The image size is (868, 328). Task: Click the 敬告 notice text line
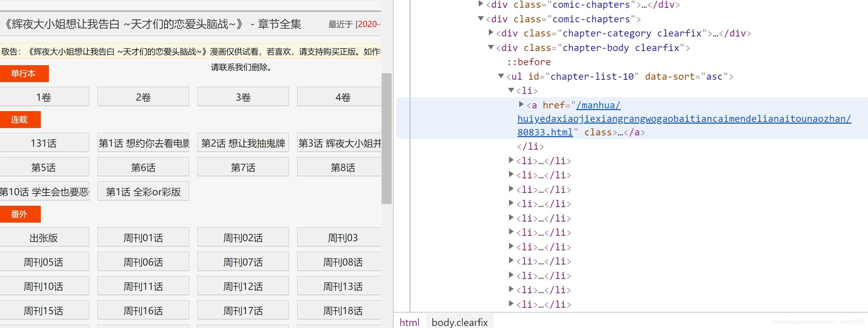pyautogui.click(x=191, y=51)
